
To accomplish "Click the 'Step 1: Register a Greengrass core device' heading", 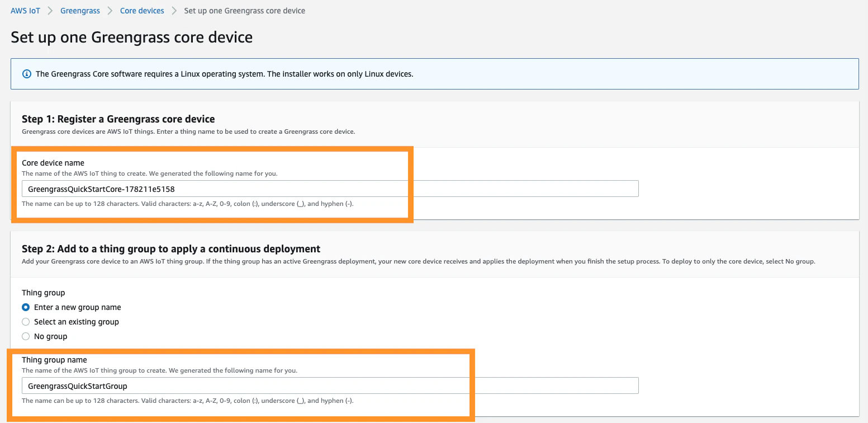I will click(x=118, y=119).
